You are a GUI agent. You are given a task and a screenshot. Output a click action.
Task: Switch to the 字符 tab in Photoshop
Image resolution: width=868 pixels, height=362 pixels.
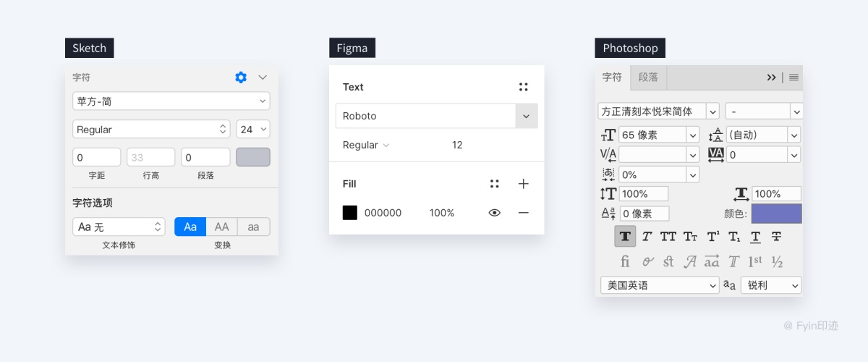coord(612,77)
